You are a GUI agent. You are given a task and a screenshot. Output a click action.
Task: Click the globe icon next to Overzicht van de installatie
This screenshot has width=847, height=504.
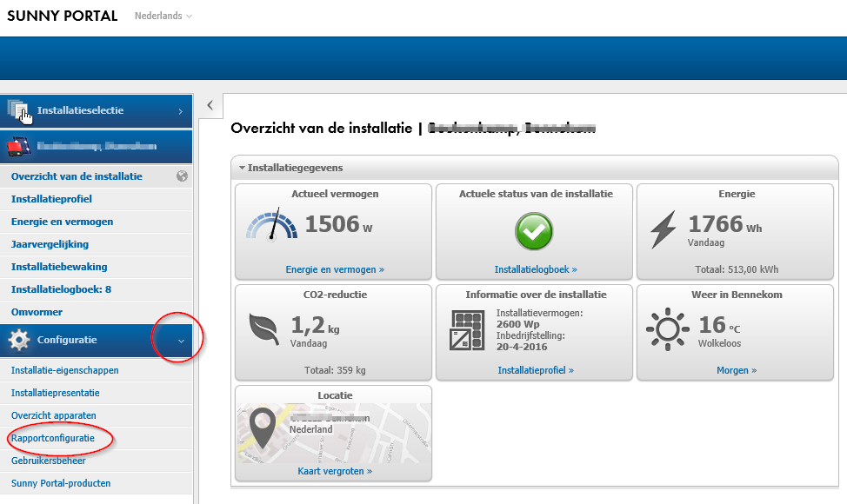pyautogui.click(x=180, y=176)
